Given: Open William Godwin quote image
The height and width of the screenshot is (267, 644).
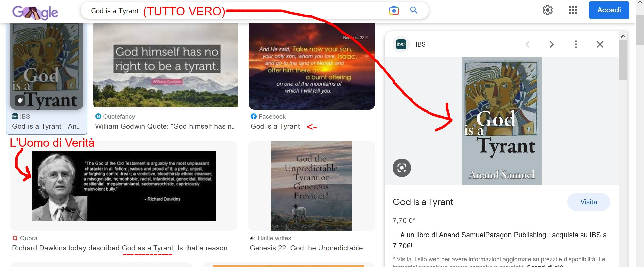Looking at the screenshot, I should pyautogui.click(x=166, y=65).
